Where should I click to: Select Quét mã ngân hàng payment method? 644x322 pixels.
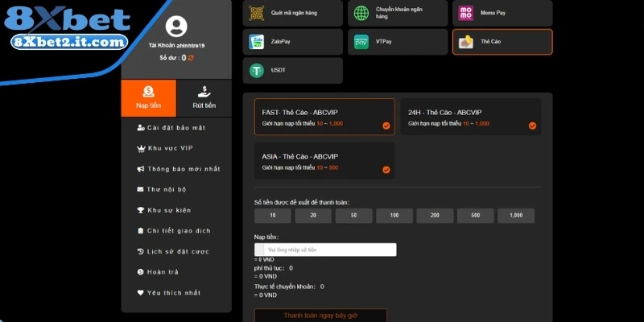click(x=292, y=13)
